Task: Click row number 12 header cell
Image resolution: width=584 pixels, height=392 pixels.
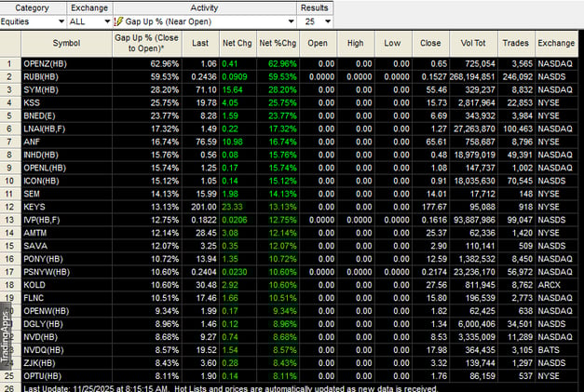Action: click(10, 207)
